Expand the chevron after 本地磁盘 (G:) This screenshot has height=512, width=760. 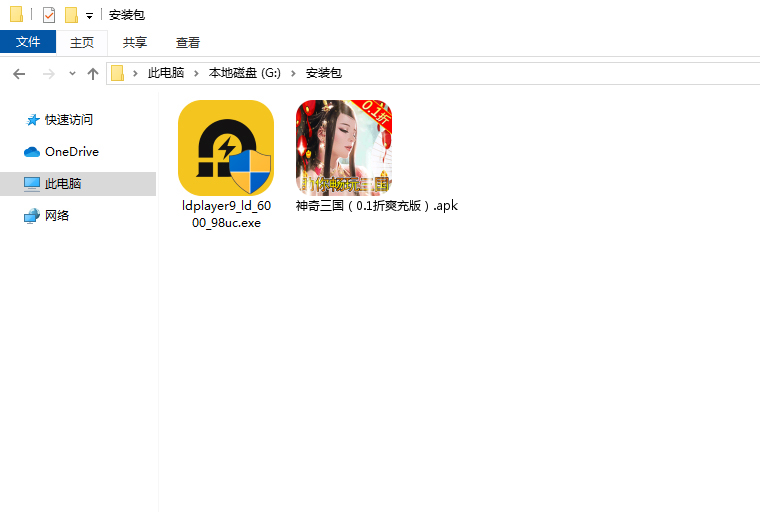293,73
